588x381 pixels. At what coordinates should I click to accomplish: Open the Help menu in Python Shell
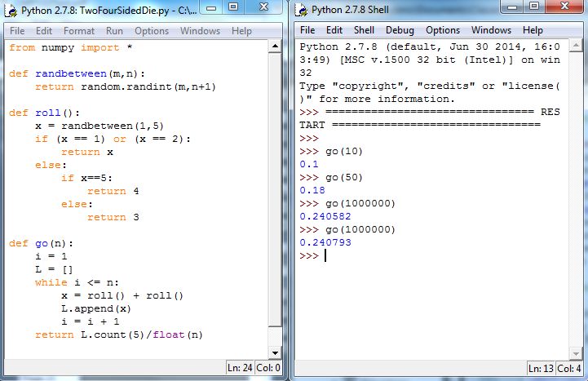point(533,30)
